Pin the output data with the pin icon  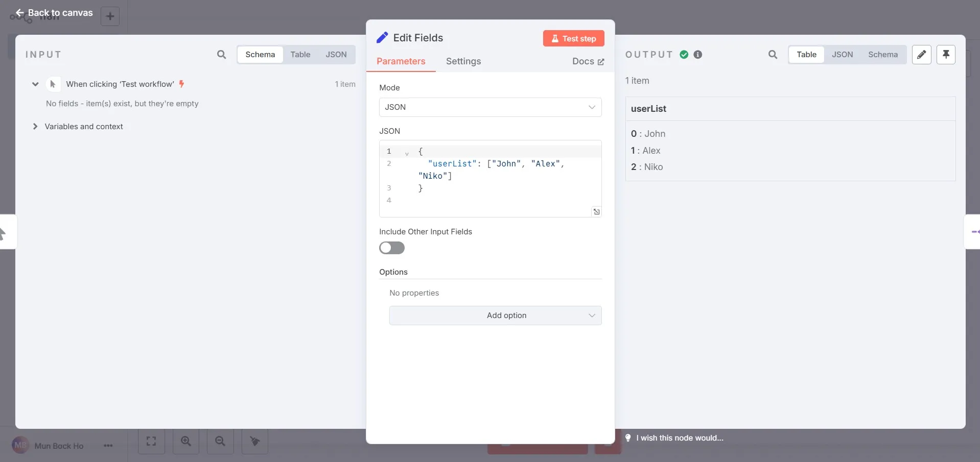pyautogui.click(x=946, y=55)
